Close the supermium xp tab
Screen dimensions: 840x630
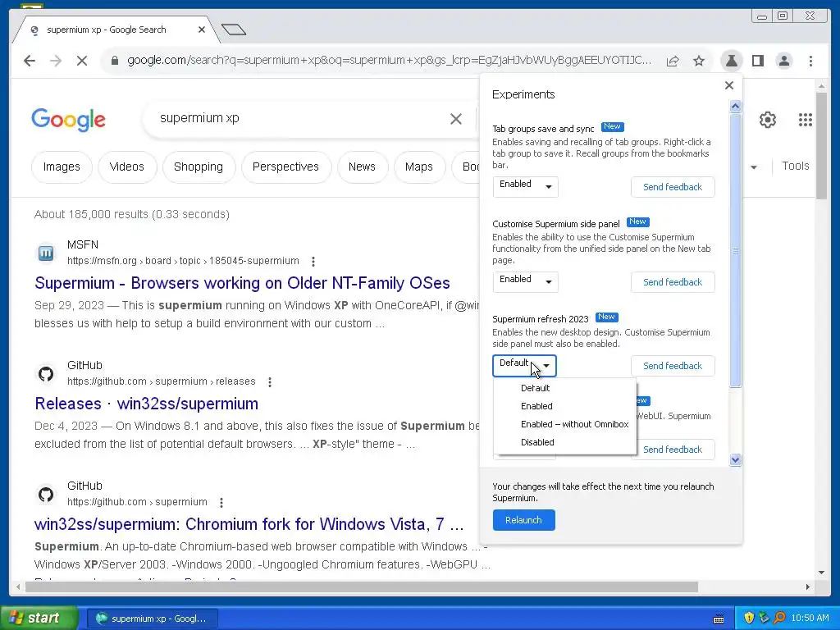coord(202,30)
